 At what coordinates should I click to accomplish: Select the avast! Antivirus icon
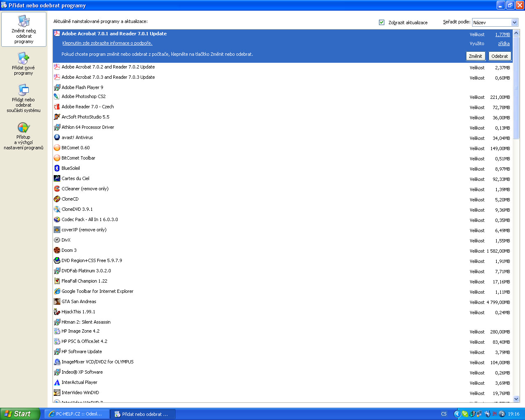(57, 137)
